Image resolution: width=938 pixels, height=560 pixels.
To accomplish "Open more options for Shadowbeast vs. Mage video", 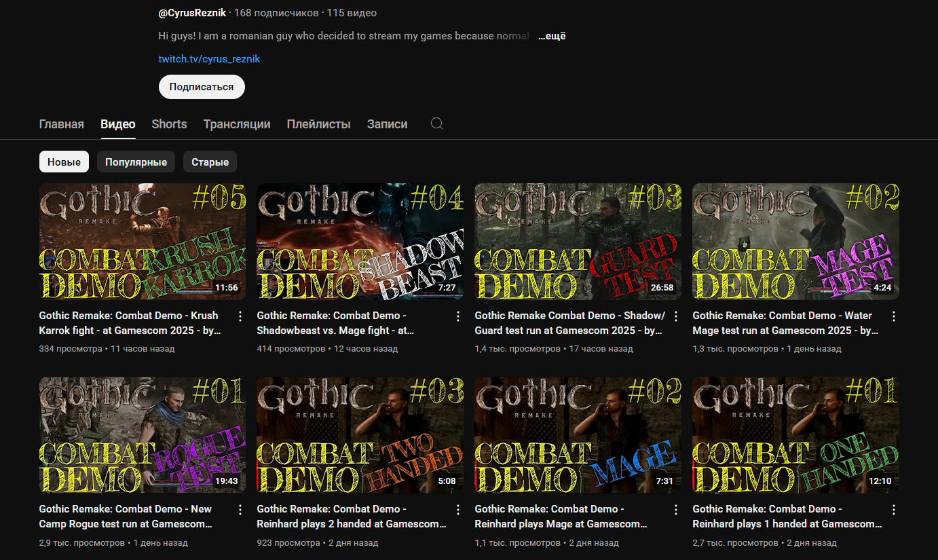I will [x=458, y=316].
